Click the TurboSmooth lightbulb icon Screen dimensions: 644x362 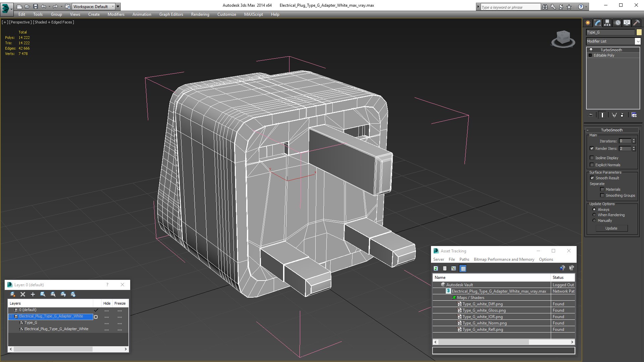[591, 50]
